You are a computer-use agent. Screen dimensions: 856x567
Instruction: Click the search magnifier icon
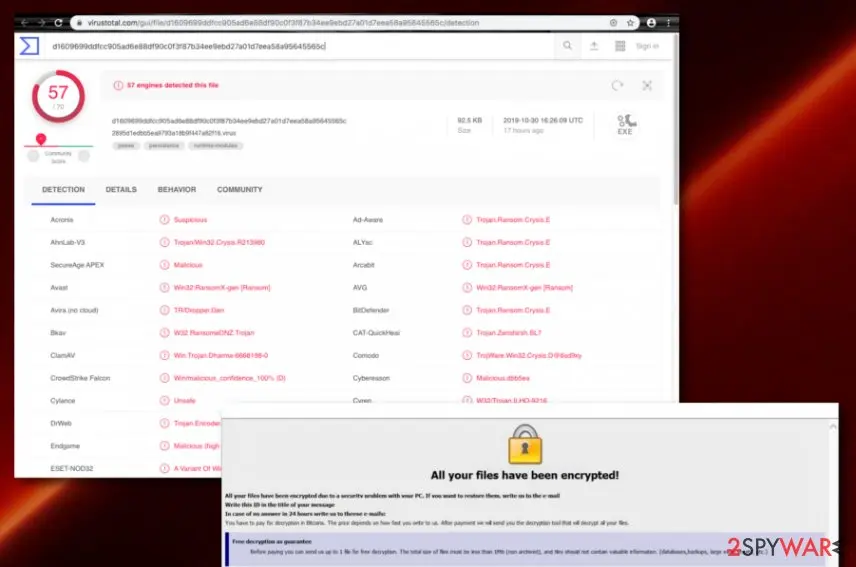point(568,46)
